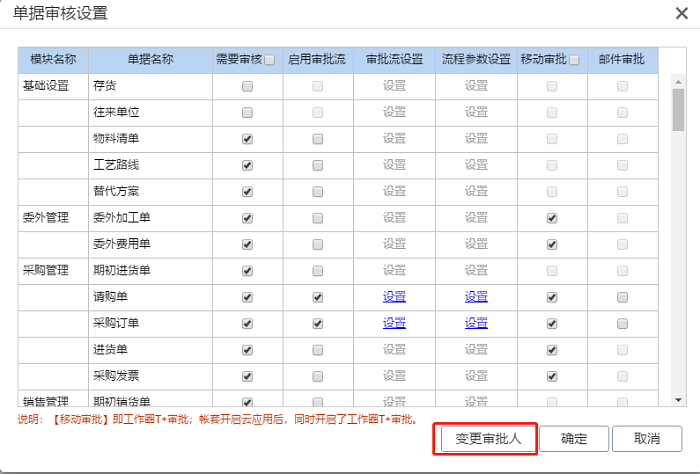The height and width of the screenshot is (474, 700).
Task: Enable 启用审批流 for 工艺路线 row
Action: point(317,165)
